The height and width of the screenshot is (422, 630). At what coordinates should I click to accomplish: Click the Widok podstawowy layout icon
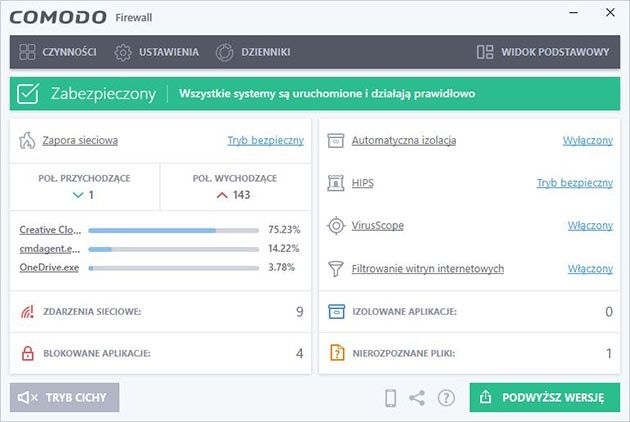pyautogui.click(x=485, y=52)
